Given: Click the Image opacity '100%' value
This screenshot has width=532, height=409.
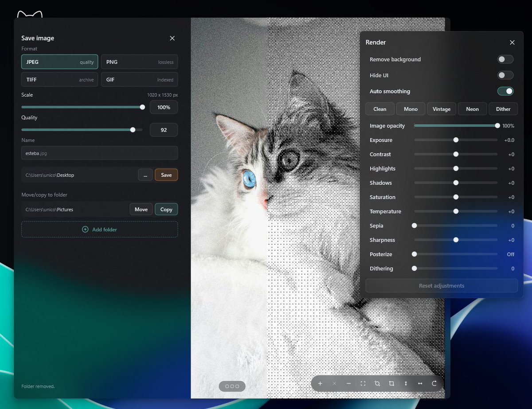Looking at the screenshot, I should pyautogui.click(x=508, y=126).
